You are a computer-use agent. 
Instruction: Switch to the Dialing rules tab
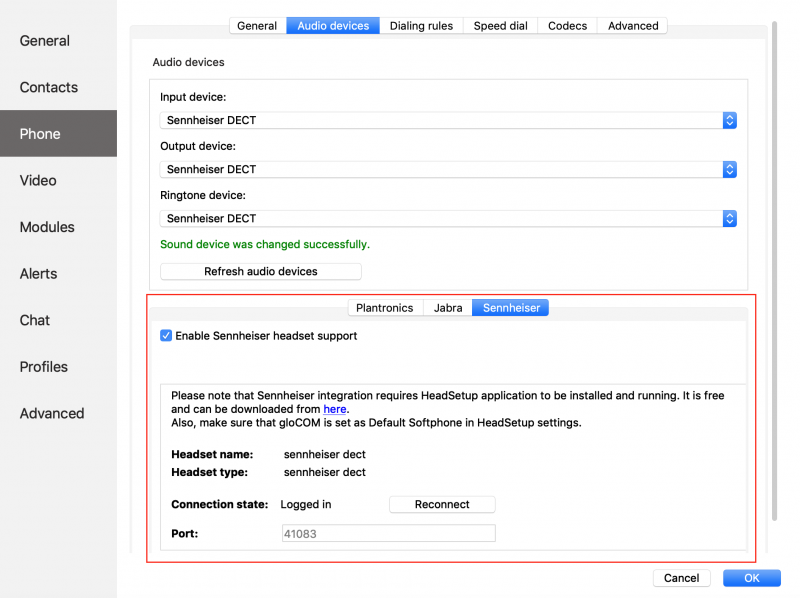tap(421, 26)
